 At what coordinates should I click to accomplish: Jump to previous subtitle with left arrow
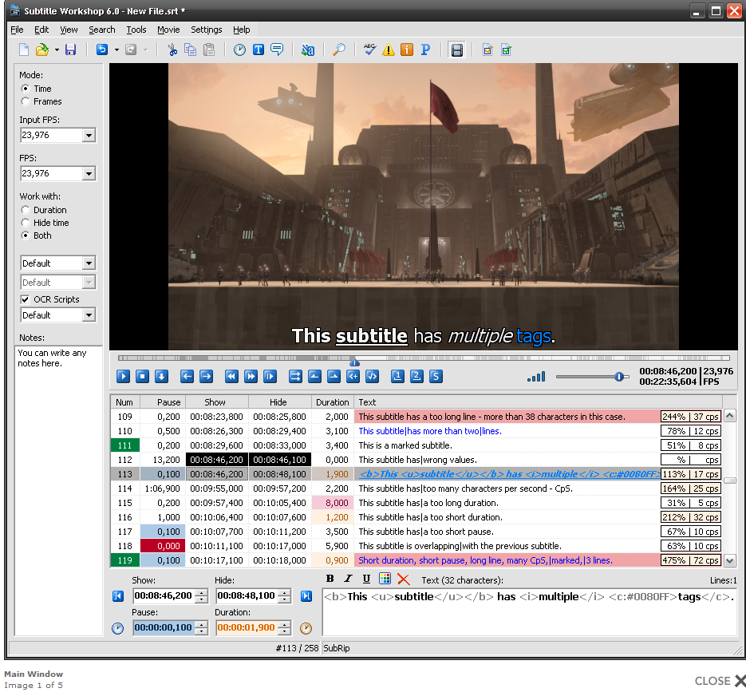coord(187,377)
